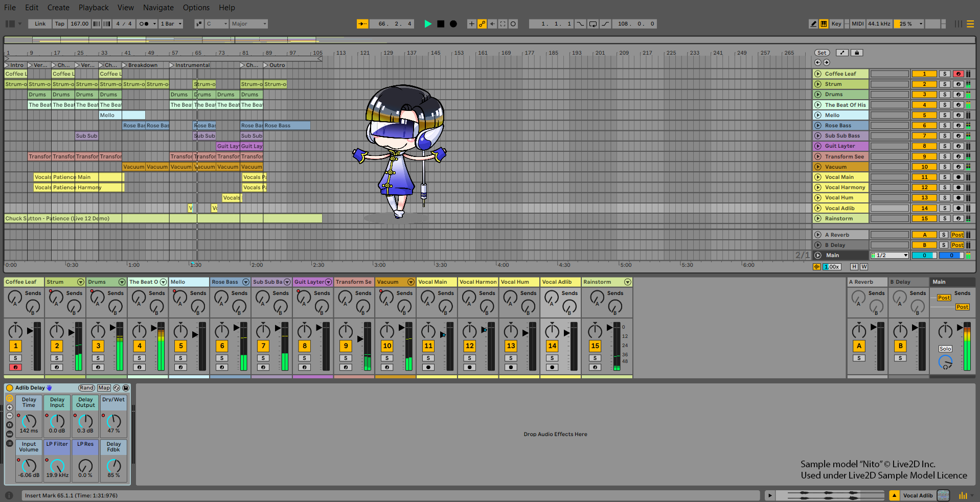The height and width of the screenshot is (502, 980).
Task: Open the Edit menu
Action: pyautogui.click(x=32, y=8)
